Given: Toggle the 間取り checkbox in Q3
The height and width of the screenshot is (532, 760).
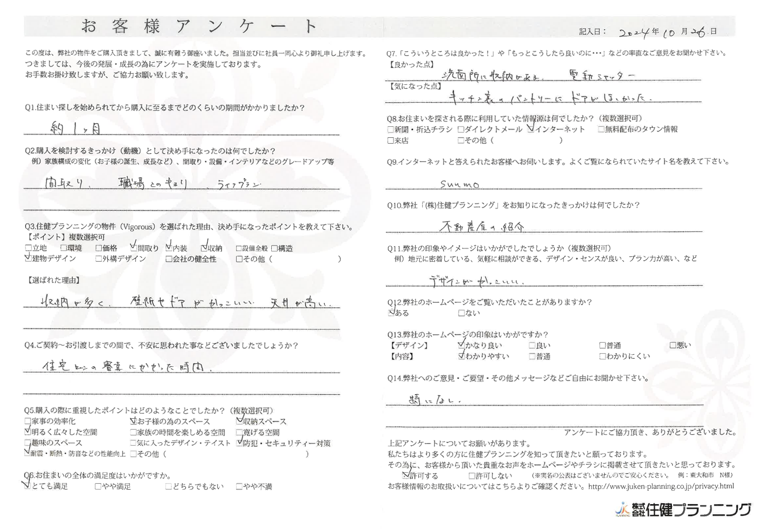Looking at the screenshot, I should (134, 249).
